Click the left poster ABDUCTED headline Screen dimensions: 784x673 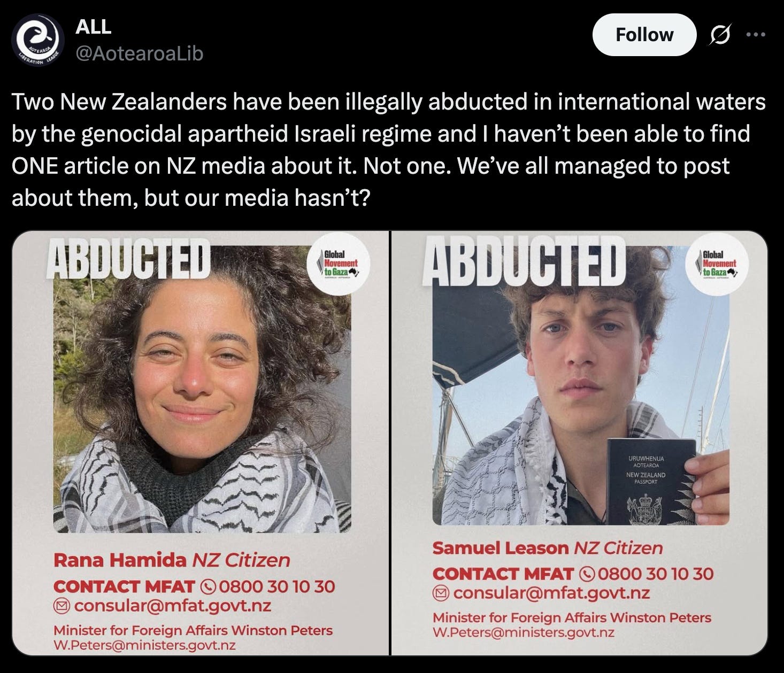click(x=127, y=259)
